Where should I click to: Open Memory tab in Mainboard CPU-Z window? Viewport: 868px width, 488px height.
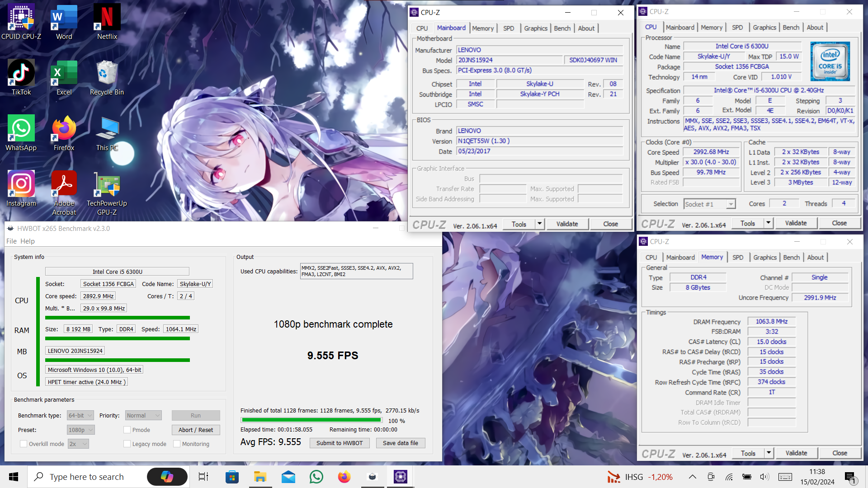click(x=483, y=28)
